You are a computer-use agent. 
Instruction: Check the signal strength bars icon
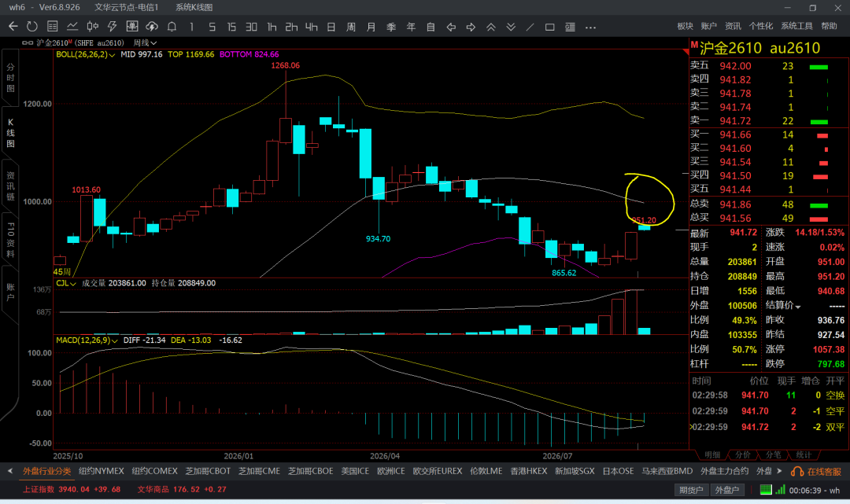[x=780, y=489]
